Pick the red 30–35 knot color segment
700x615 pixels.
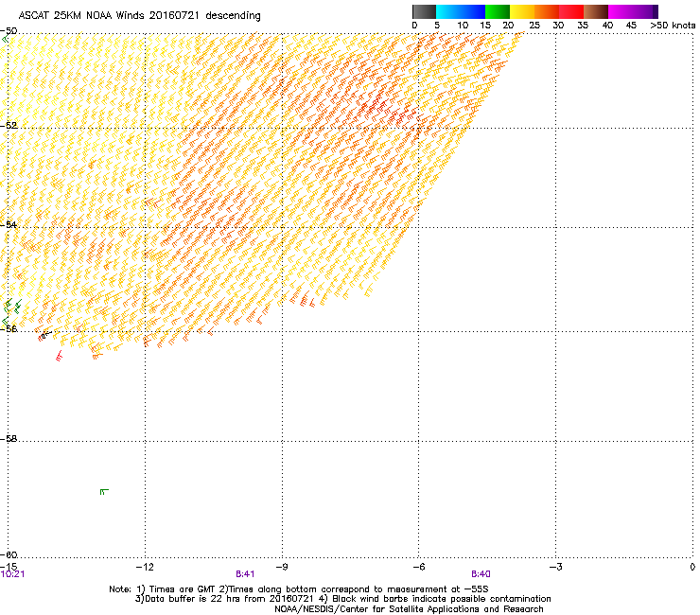coord(571,11)
